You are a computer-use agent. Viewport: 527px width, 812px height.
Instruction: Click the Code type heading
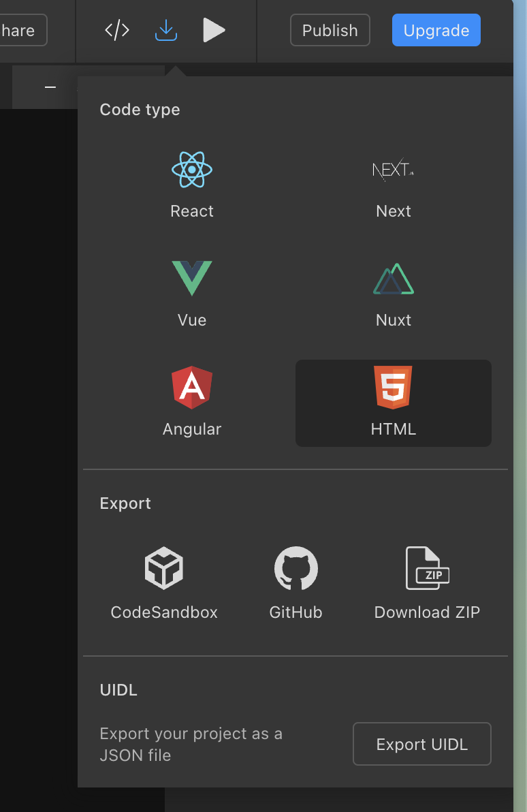pos(140,110)
